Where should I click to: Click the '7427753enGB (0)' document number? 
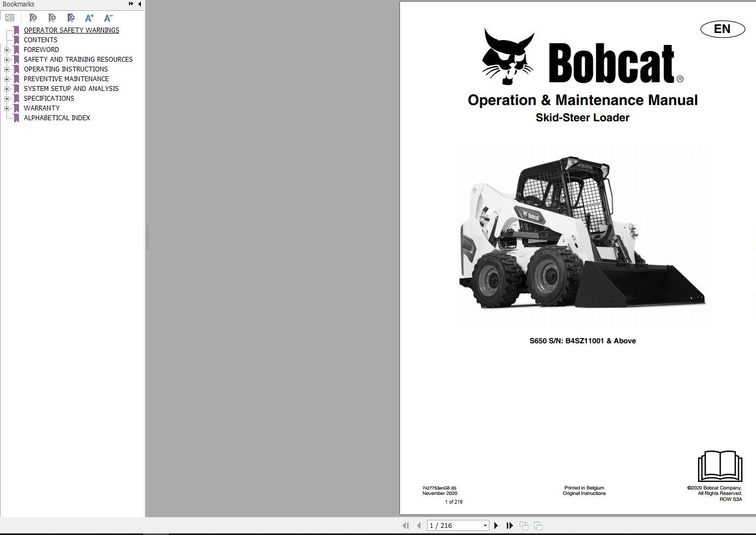pyautogui.click(x=440, y=488)
